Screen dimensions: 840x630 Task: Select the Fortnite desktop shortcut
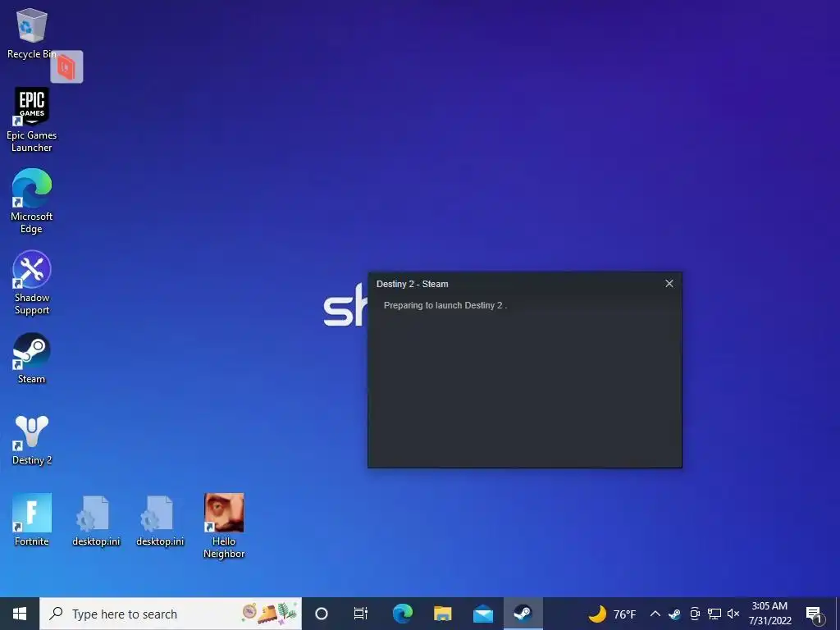tap(32, 519)
